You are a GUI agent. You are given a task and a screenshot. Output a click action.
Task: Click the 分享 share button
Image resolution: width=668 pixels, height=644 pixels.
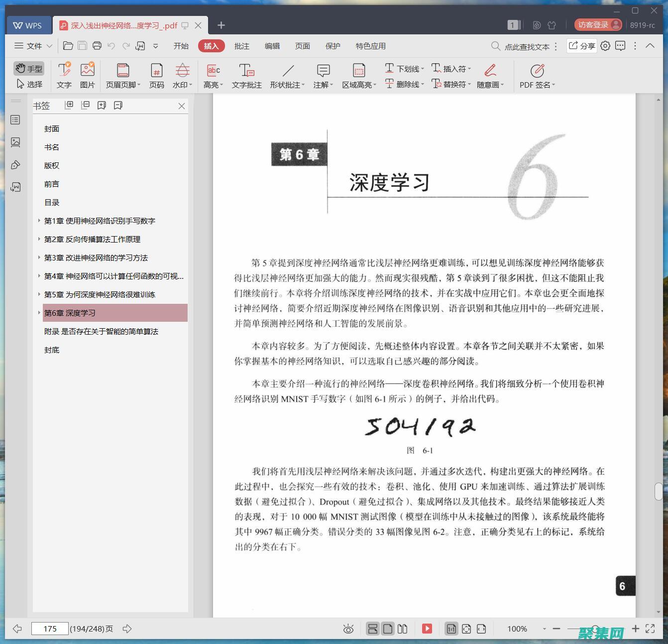[582, 46]
